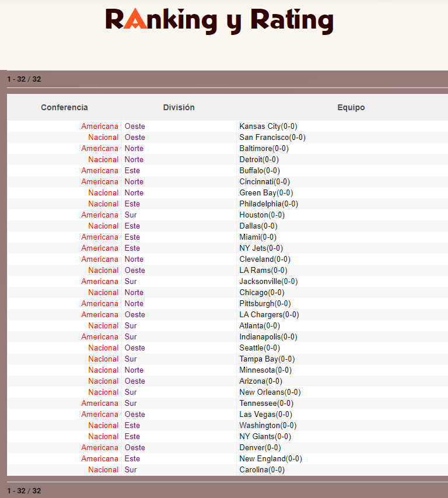Click Nacional in the Dallas row
This screenshot has height=498, width=448.
103,226
